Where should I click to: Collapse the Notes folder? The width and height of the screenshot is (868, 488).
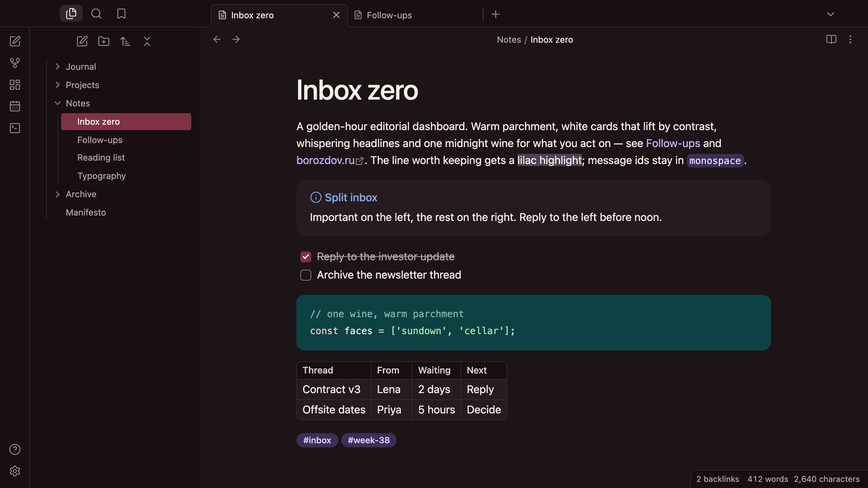tap(58, 103)
